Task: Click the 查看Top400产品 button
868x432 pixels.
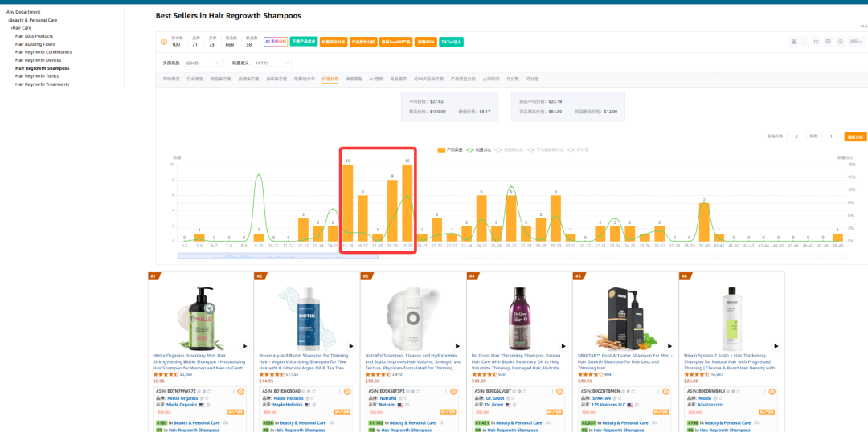Action: (x=395, y=42)
